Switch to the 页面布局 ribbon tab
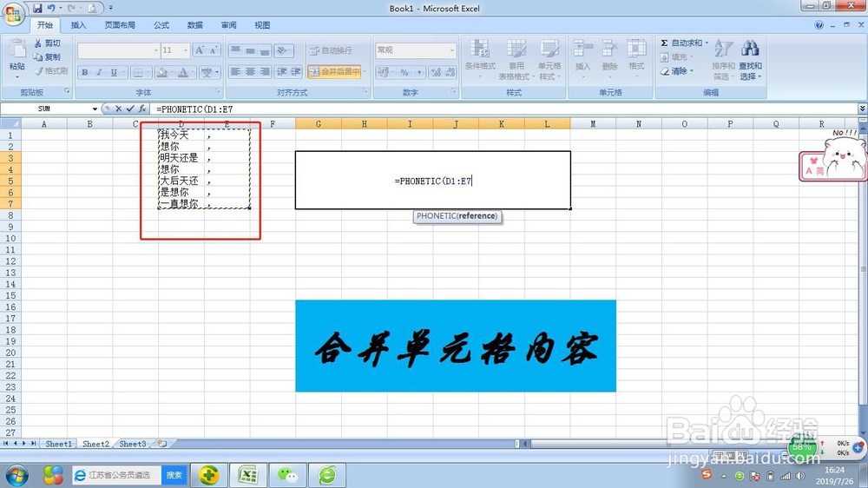Image resolution: width=868 pixels, height=488 pixels. pyautogui.click(x=120, y=25)
